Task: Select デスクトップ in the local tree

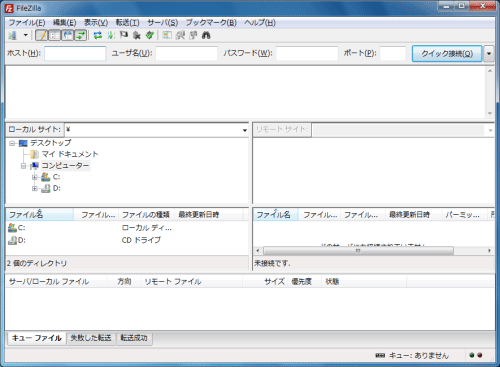Action: coord(51,143)
